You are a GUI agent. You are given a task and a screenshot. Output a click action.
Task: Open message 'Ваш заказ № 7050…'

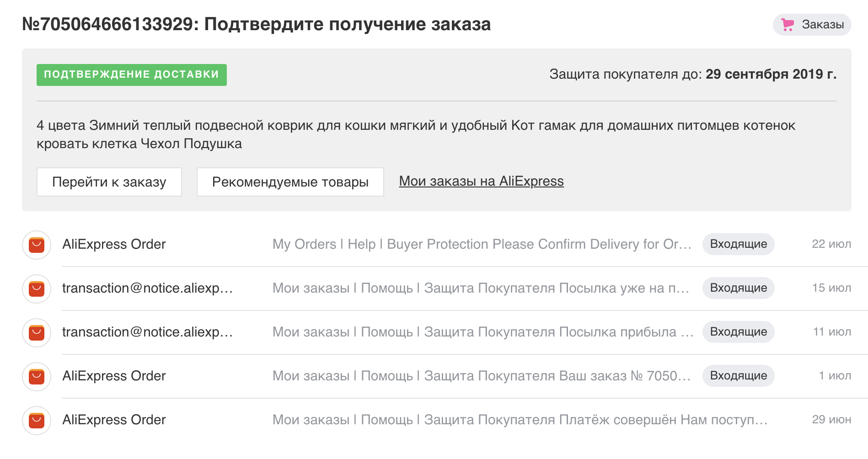(x=482, y=376)
